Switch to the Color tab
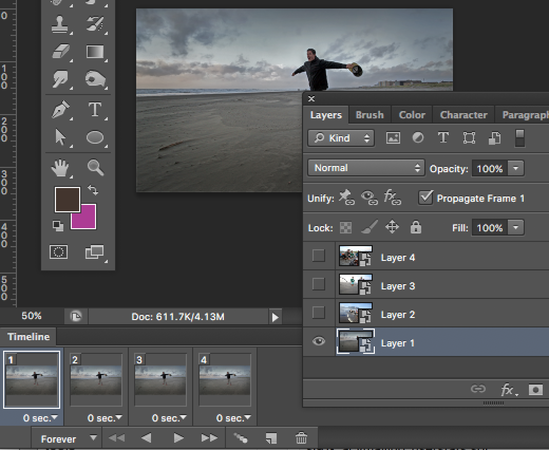Viewport: 549px width, 450px height. (412, 115)
